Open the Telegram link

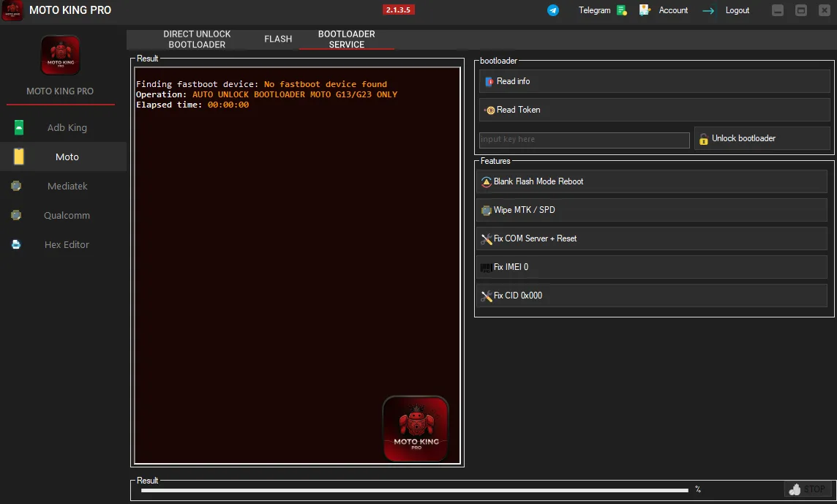[x=595, y=10]
